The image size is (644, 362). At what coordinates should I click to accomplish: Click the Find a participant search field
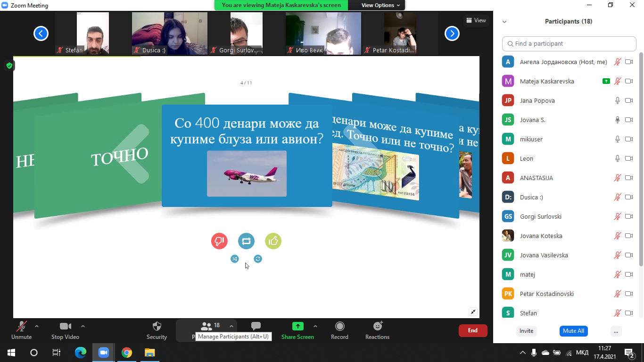[x=569, y=44]
